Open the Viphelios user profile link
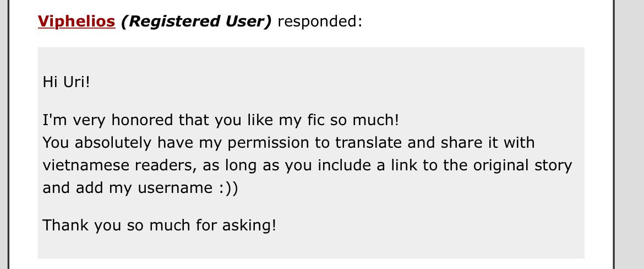This screenshot has height=269, width=644. point(77,21)
